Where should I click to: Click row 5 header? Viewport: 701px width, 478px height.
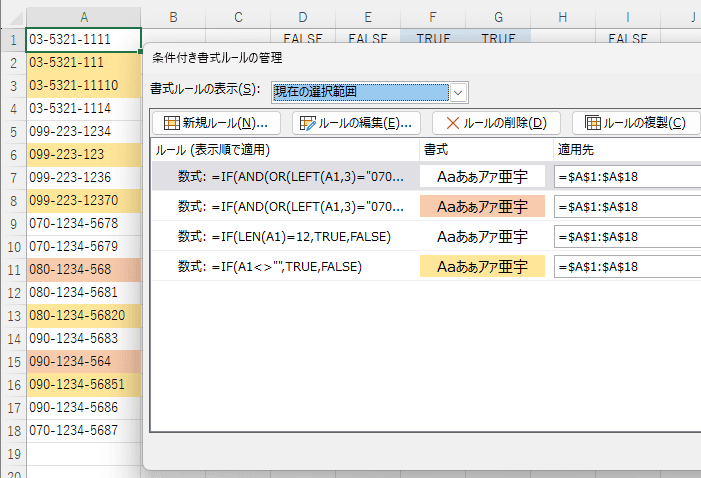point(13,131)
